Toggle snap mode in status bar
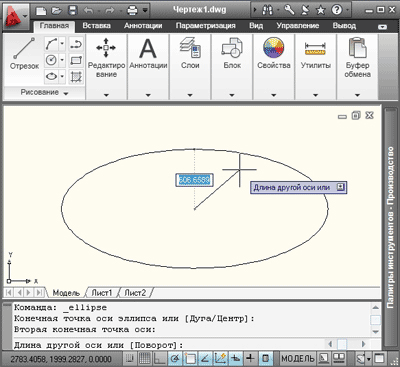The width and height of the screenshot is (400, 367). pos(129,359)
